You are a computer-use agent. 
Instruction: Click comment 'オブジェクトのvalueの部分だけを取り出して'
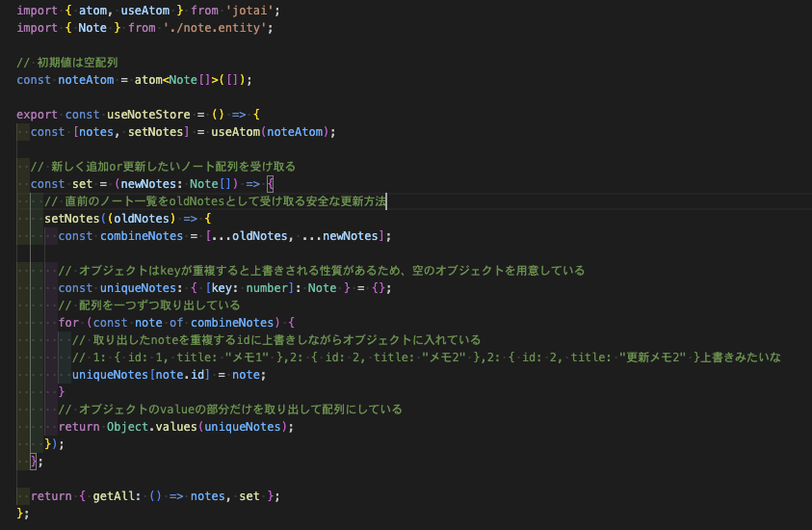(230, 410)
